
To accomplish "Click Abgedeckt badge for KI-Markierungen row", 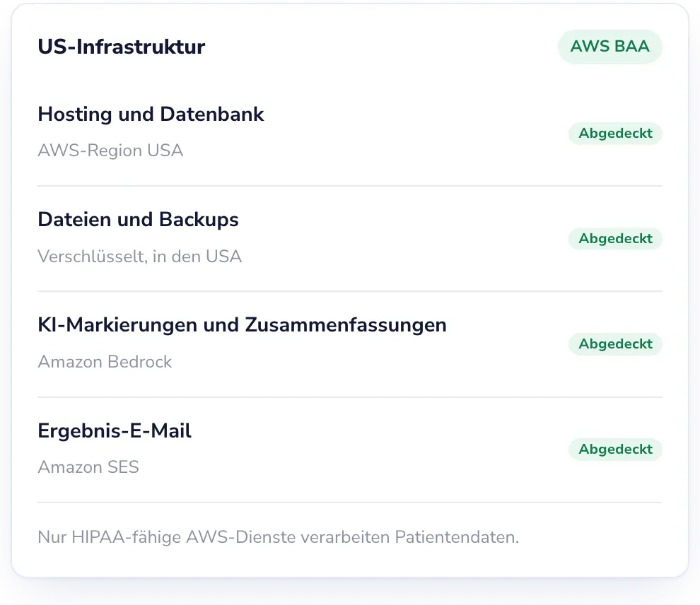I will coord(615,344).
